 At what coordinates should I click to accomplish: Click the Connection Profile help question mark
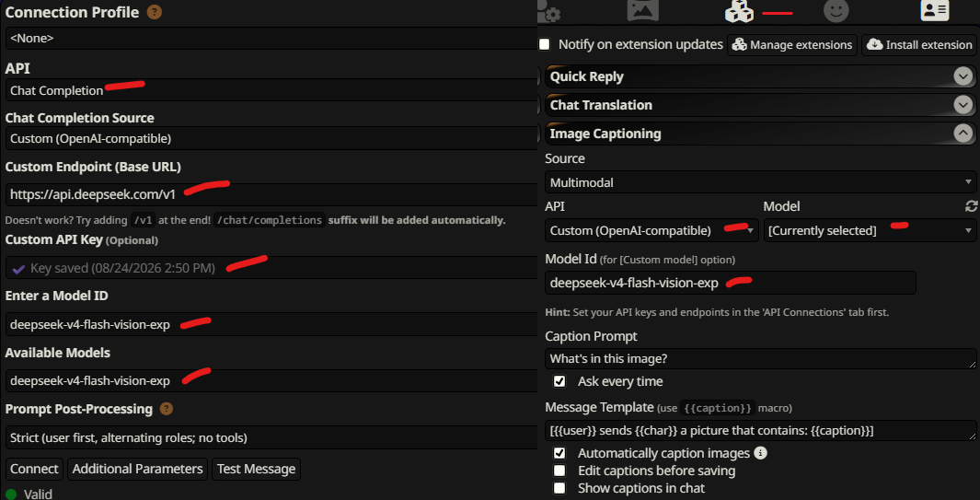tap(155, 12)
